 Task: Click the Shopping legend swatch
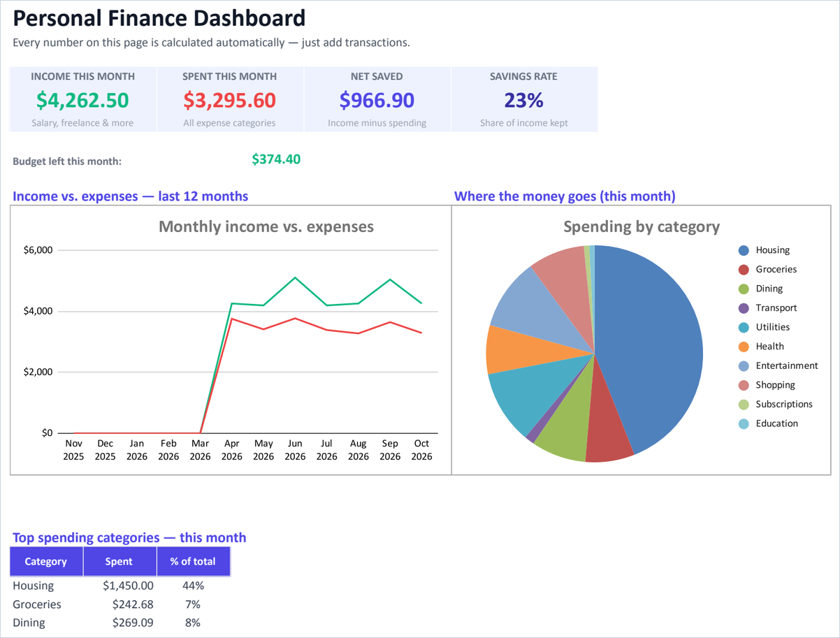point(744,385)
